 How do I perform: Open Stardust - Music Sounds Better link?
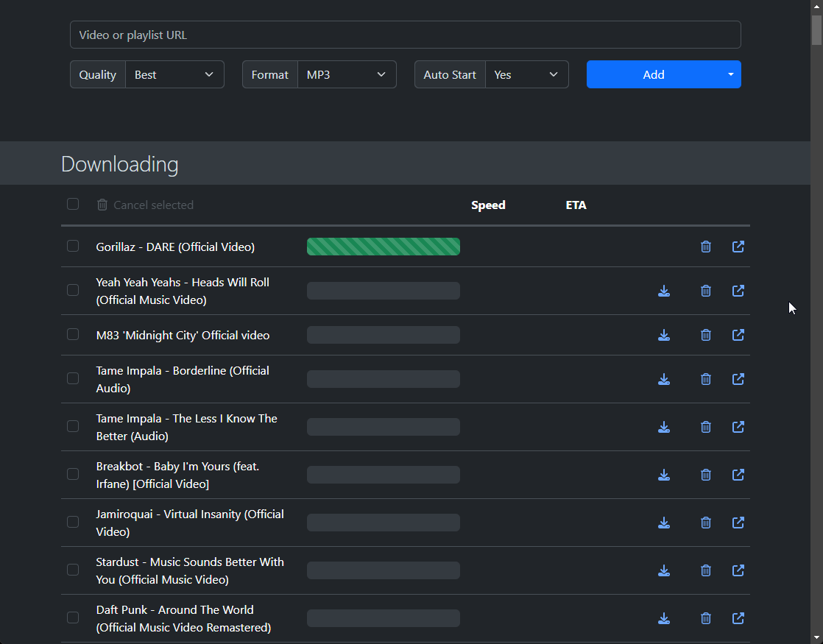(x=738, y=570)
